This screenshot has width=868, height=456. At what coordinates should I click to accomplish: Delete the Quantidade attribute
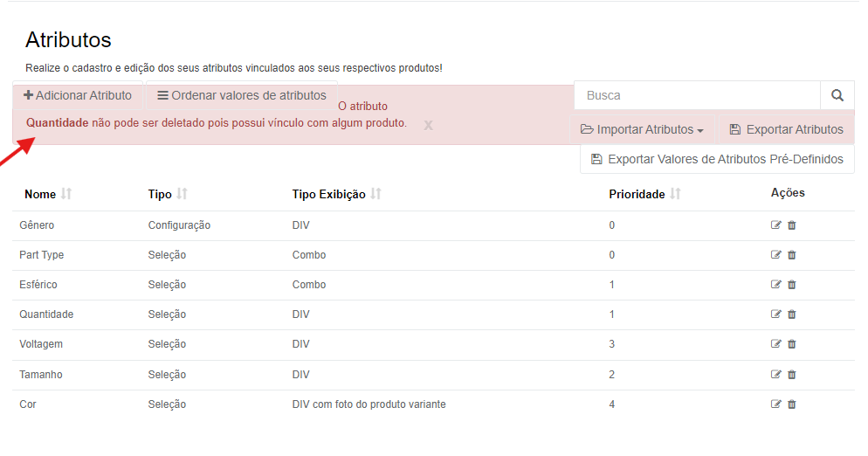tap(792, 314)
